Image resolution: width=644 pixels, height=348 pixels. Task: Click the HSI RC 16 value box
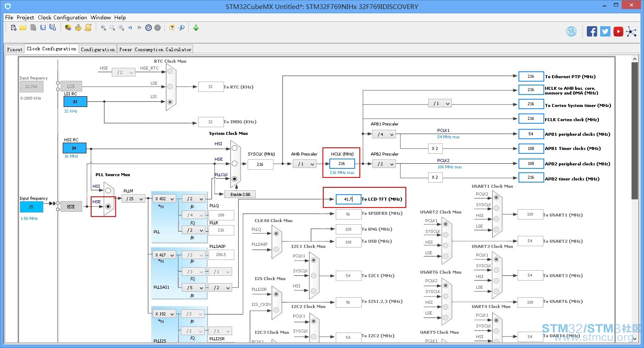(x=75, y=148)
